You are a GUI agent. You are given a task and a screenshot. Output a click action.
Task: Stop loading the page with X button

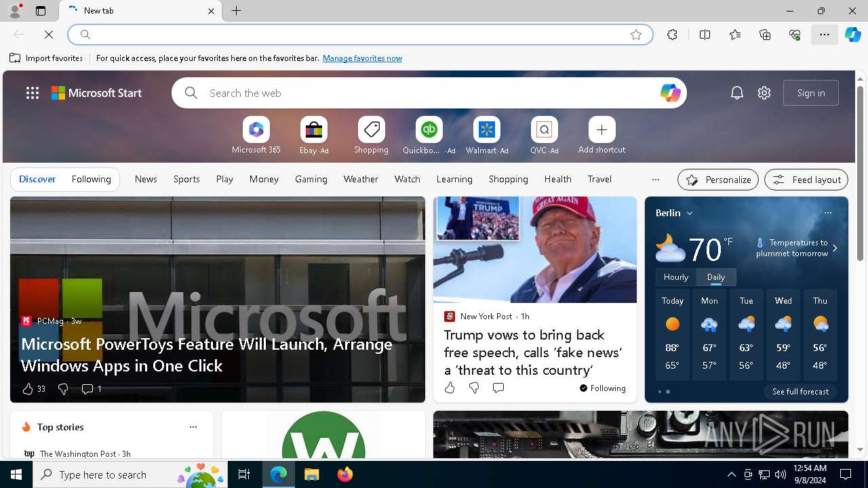[49, 35]
